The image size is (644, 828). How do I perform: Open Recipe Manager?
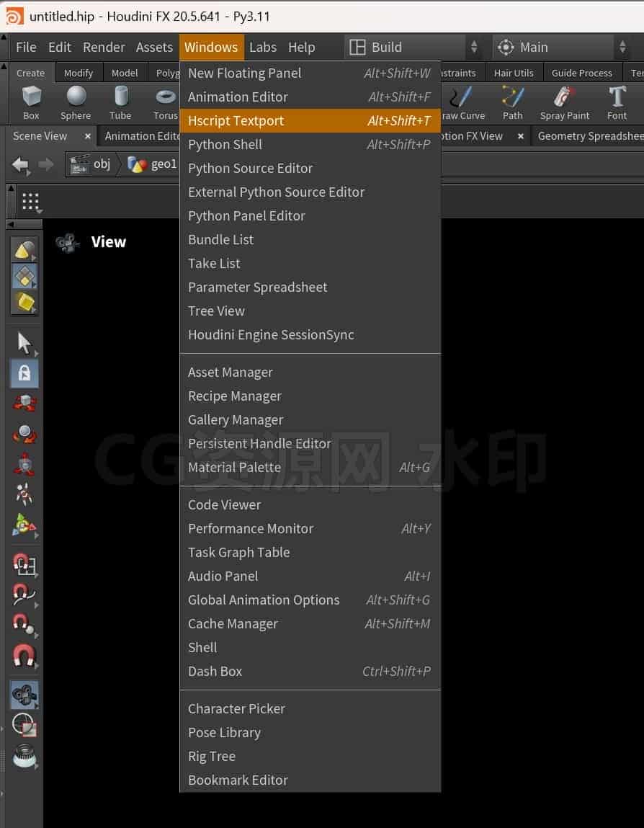coord(310,396)
